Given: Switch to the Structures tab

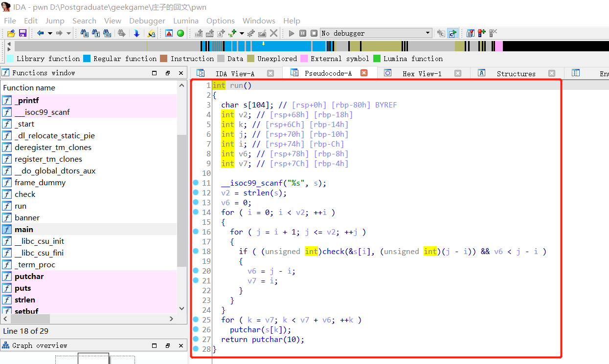Looking at the screenshot, I should (516, 73).
